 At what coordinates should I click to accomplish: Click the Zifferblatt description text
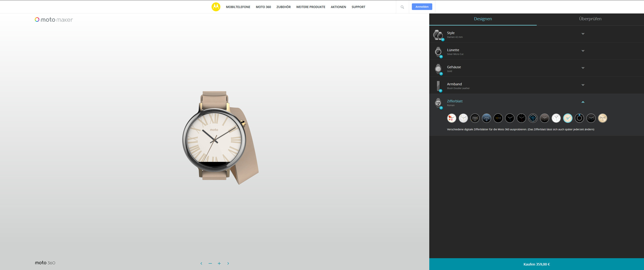coord(520,129)
